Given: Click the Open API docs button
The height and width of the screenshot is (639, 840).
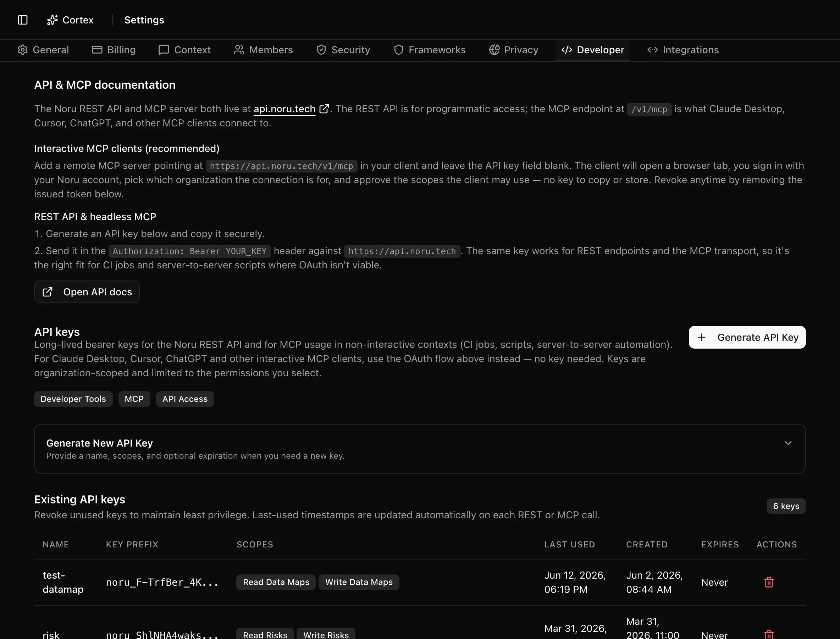Looking at the screenshot, I should point(87,292).
